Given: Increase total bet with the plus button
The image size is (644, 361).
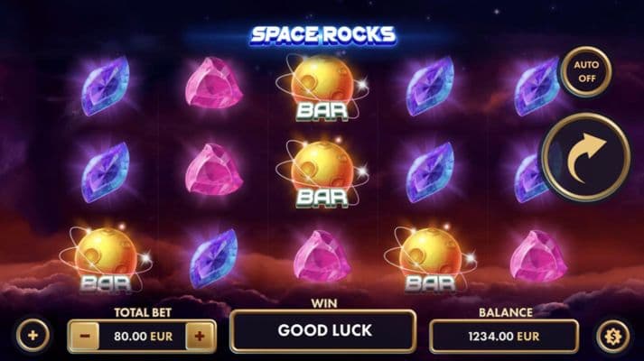Looking at the screenshot, I should click(x=200, y=336).
